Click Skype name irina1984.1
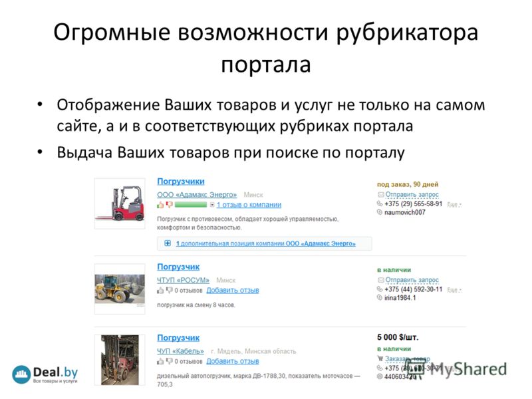This screenshot has height=399, width=532. click(x=400, y=298)
